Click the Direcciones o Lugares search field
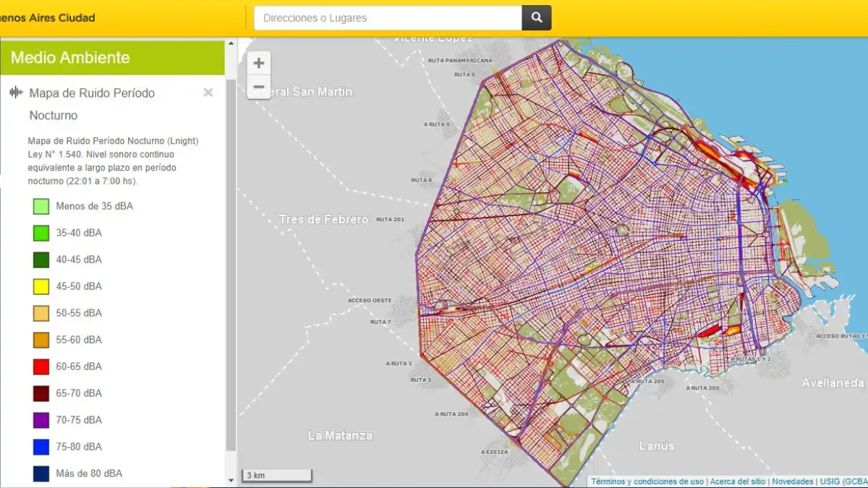The height and width of the screenshot is (488, 868). click(388, 18)
